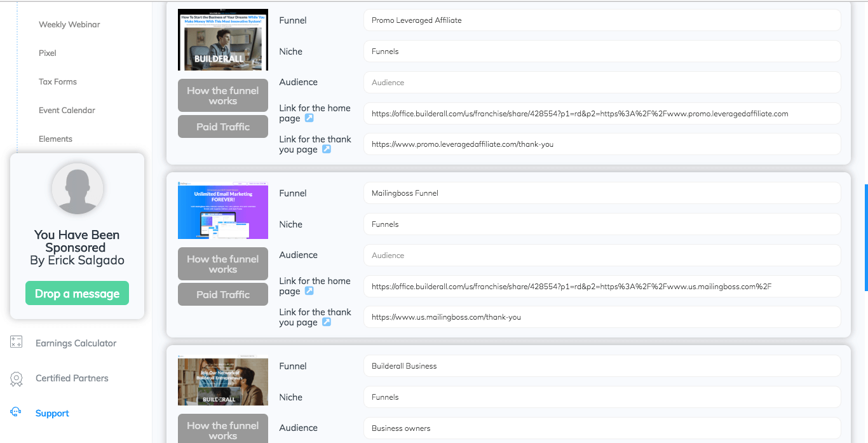Screen dimensions: 868x443
Task: Click the Business owners audience field
Action: (602, 428)
